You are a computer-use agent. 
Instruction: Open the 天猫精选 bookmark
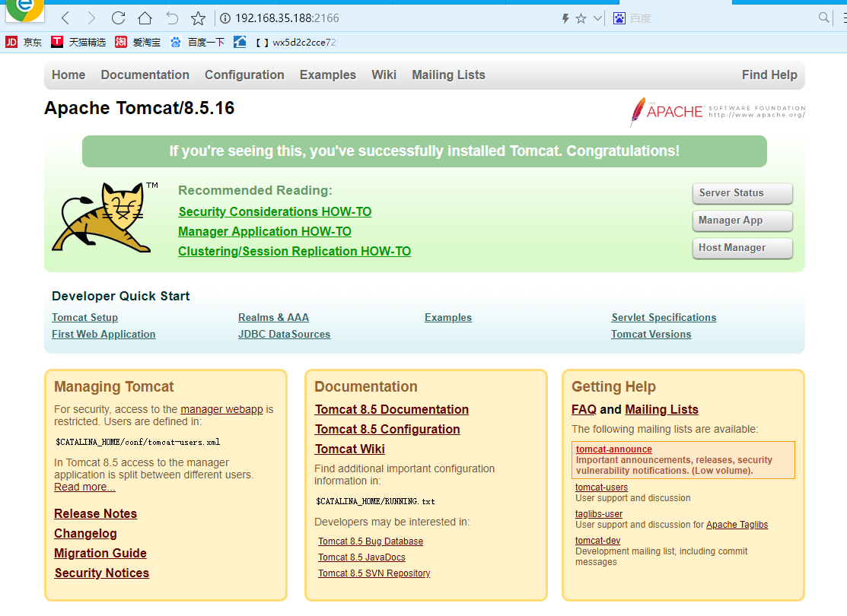tap(78, 42)
